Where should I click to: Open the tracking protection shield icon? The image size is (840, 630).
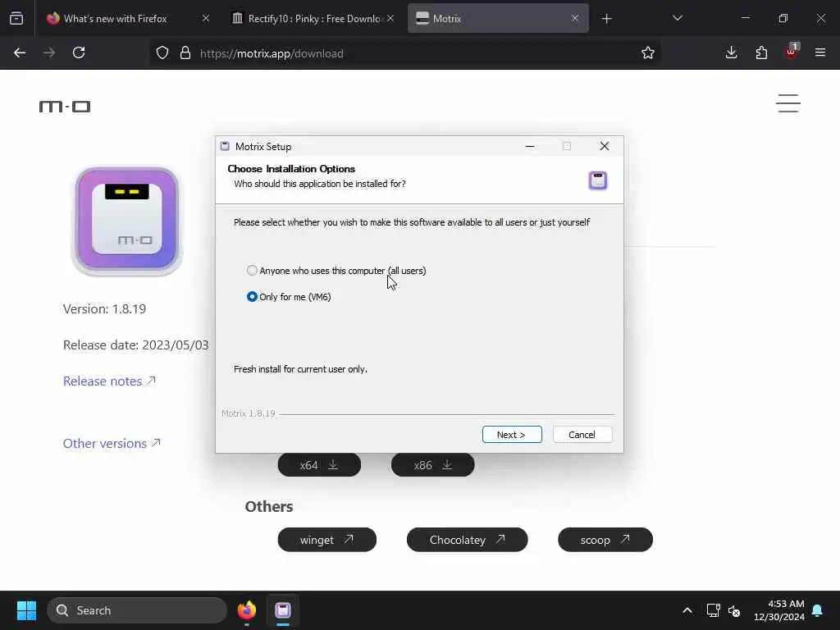(x=162, y=53)
